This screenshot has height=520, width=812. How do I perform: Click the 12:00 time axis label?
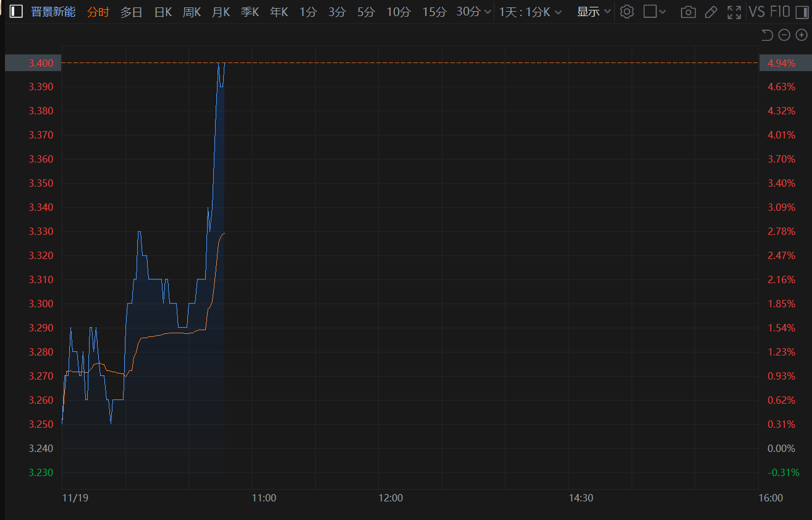[x=391, y=498]
